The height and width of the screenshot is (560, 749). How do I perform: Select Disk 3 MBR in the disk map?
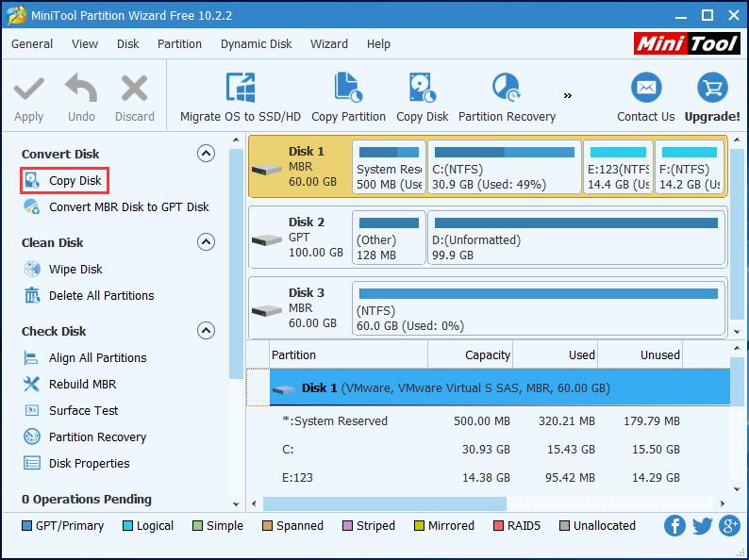pos(300,307)
